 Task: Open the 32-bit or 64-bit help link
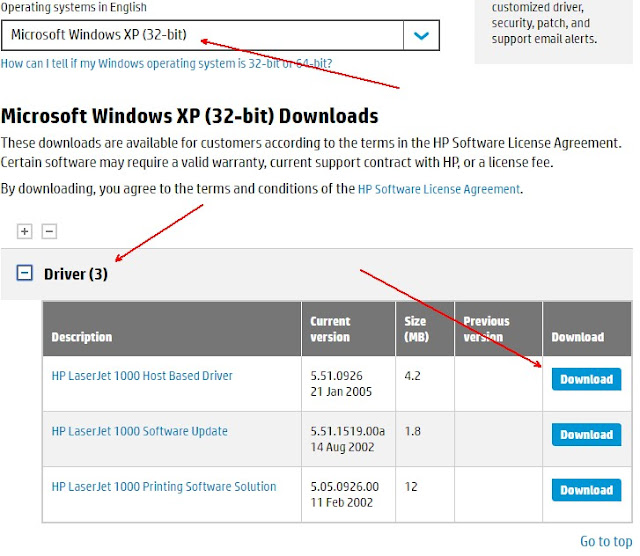pos(167,64)
